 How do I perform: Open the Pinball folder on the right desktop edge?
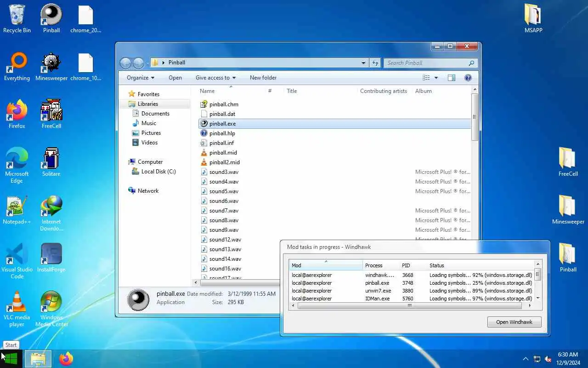(x=568, y=258)
